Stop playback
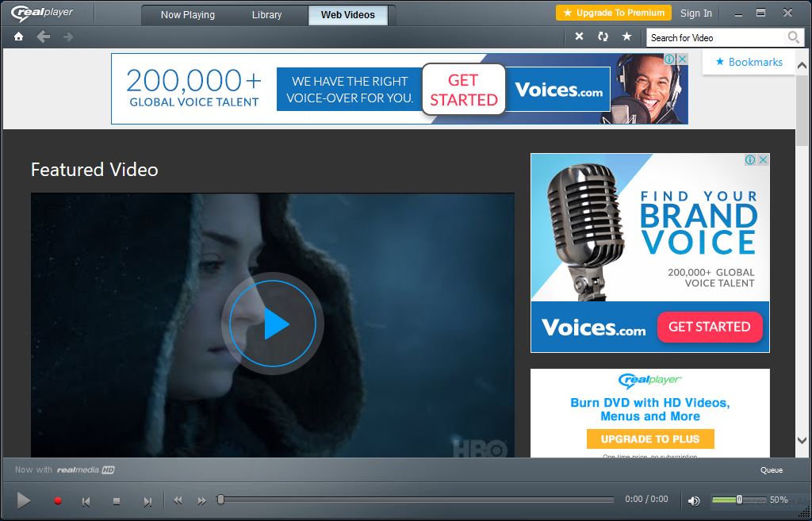 (x=117, y=501)
